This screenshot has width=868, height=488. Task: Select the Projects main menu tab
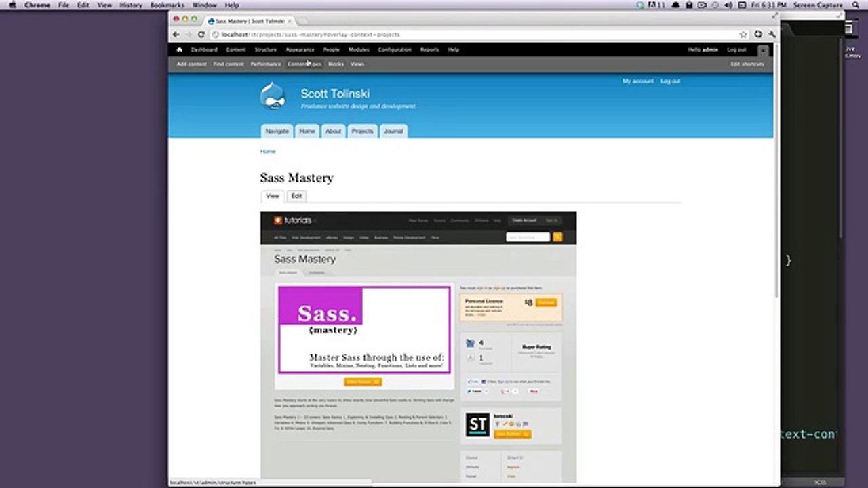click(x=362, y=131)
